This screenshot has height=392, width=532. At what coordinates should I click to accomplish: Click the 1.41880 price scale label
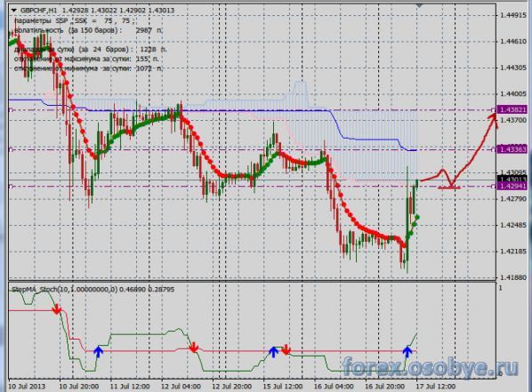(x=513, y=277)
